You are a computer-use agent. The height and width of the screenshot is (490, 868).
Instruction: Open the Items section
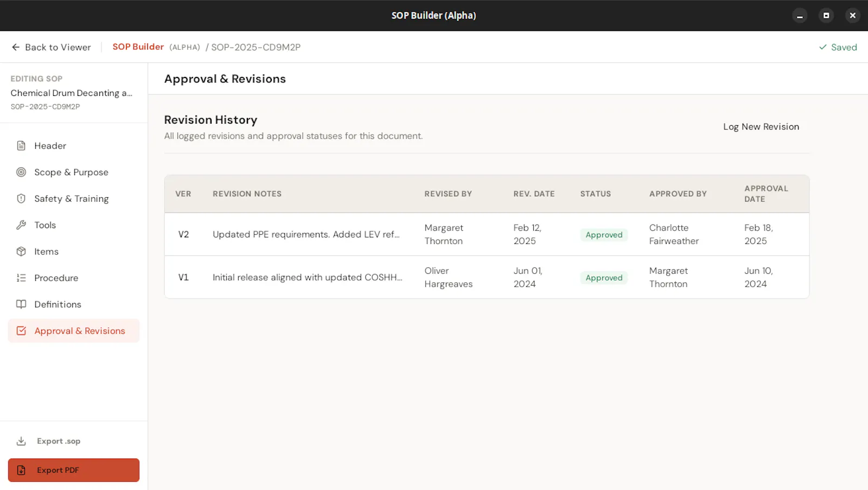coord(74,252)
